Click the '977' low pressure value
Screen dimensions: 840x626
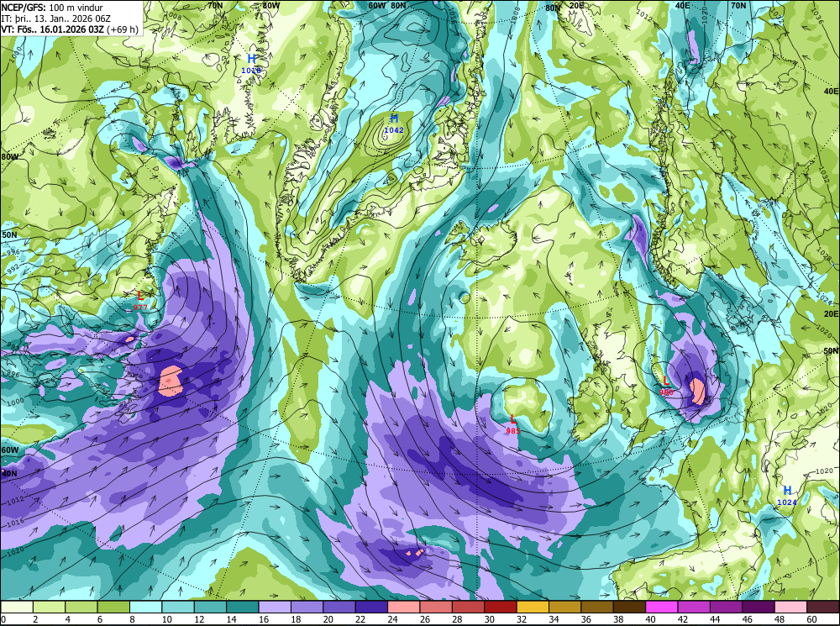[x=140, y=307]
